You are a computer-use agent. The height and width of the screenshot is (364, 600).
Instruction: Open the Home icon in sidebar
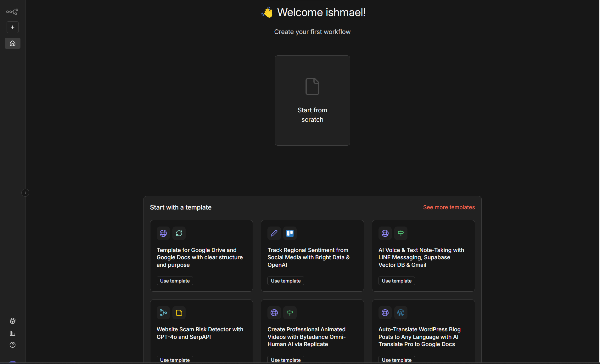click(x=13, y=43)
